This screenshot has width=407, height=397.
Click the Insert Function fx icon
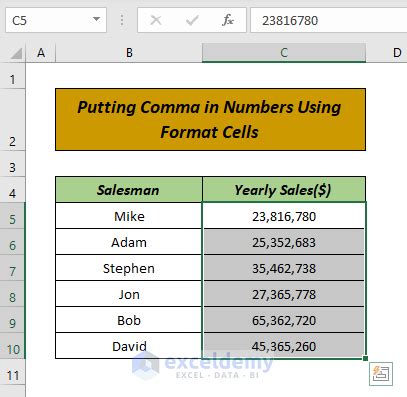click(x=228, y=20)
